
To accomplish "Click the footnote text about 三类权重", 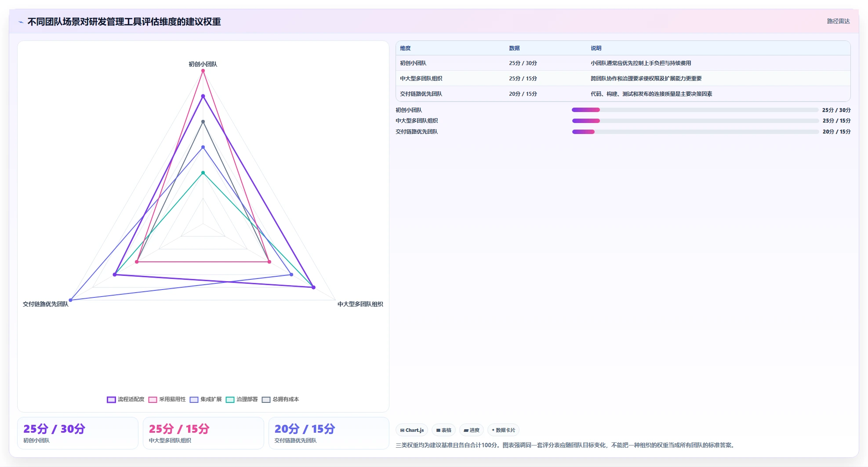I will coord(566,445).
